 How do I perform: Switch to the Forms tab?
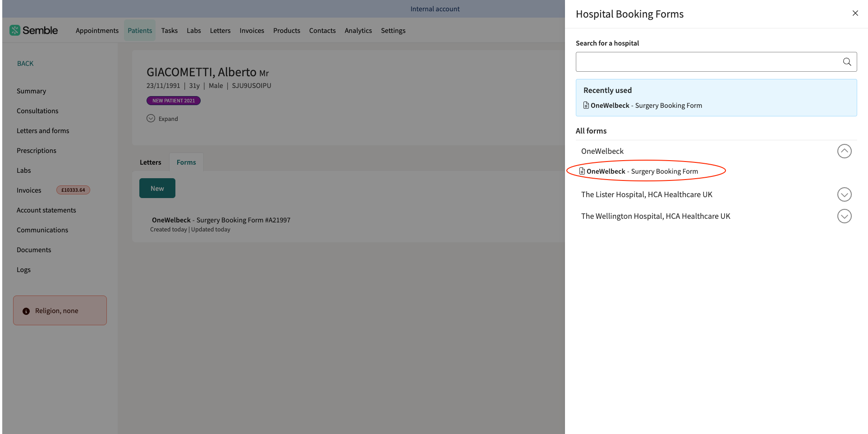tap(186, 162)
